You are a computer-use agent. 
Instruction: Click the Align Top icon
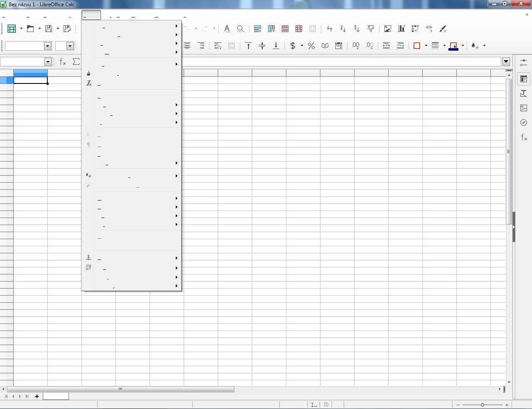tap(249, 46)
